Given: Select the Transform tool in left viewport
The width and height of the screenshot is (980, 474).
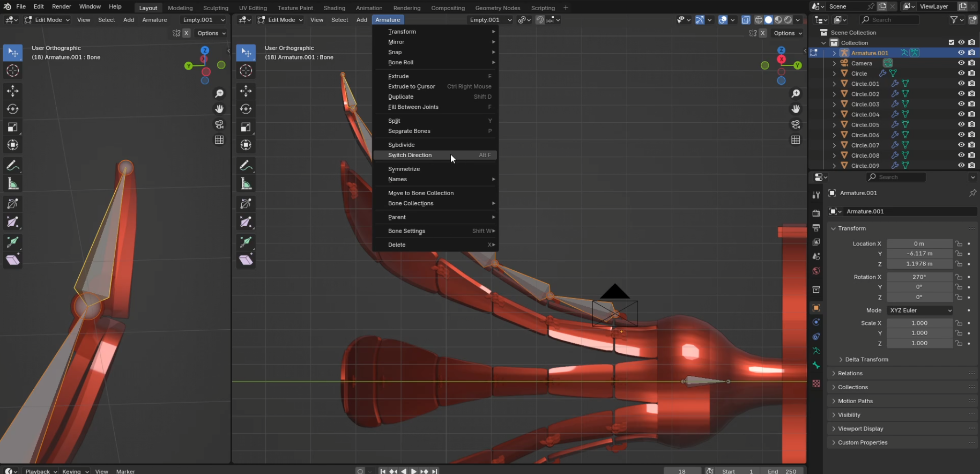Looking at the screenshot, I should (x=13, y=145).
